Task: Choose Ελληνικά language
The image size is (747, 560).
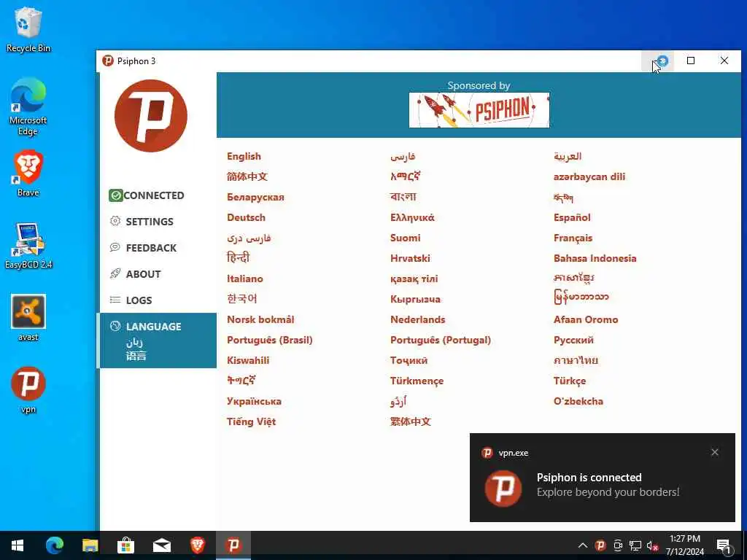Action: click(x=413, y=217)
